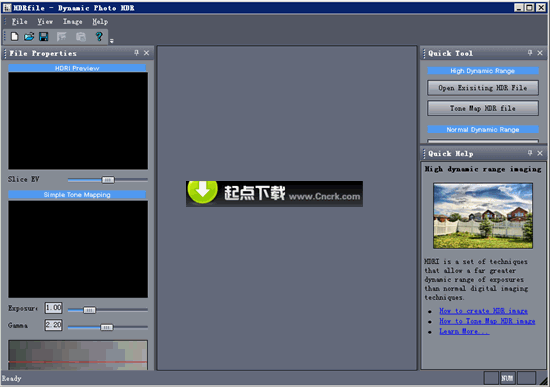Click the NUM status bar indicator
Viewport: 550px width, 387px height.
[507, 378]
